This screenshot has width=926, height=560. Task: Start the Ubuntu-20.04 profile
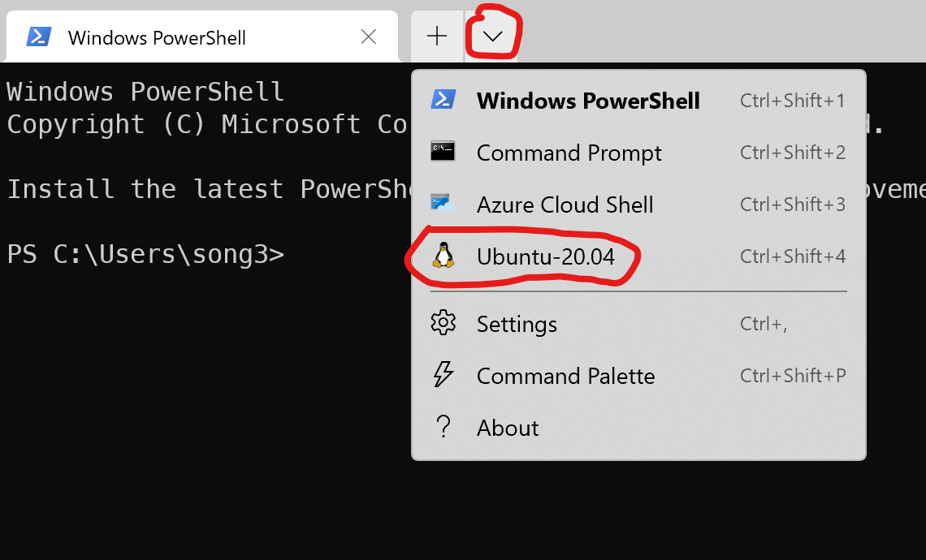(x=546, y=256)
